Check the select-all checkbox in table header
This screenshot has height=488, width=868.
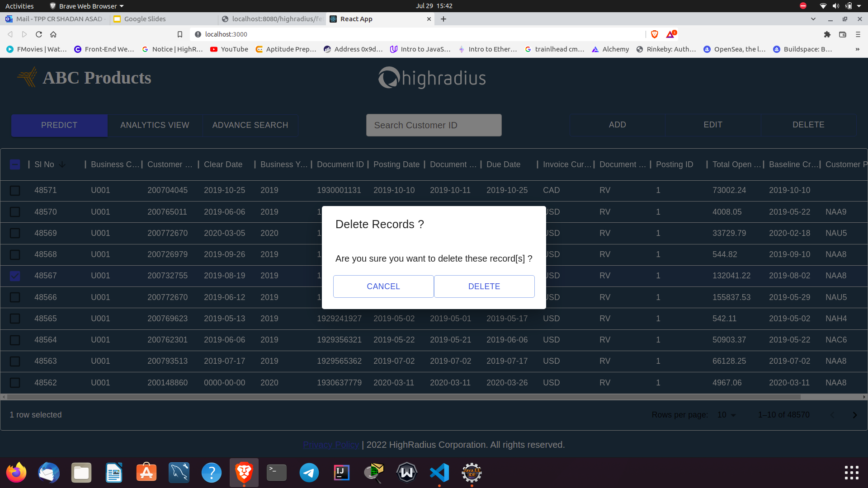click(14, 164)
